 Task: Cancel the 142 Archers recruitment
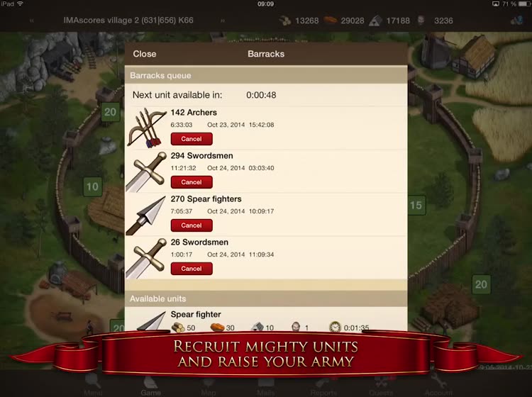pos(192,139)
